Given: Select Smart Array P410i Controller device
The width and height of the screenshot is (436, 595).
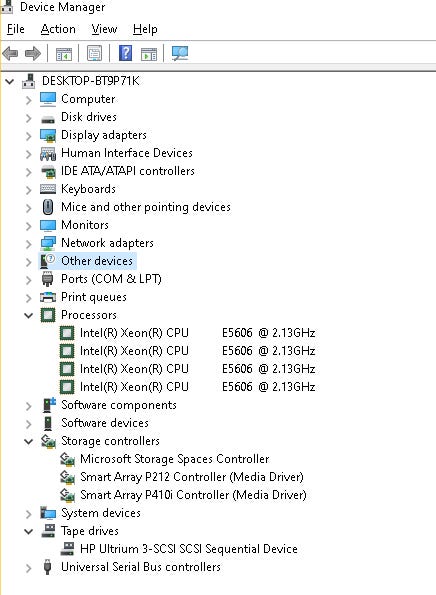Looking at the screenshot, I should click(x=193, y=495).
